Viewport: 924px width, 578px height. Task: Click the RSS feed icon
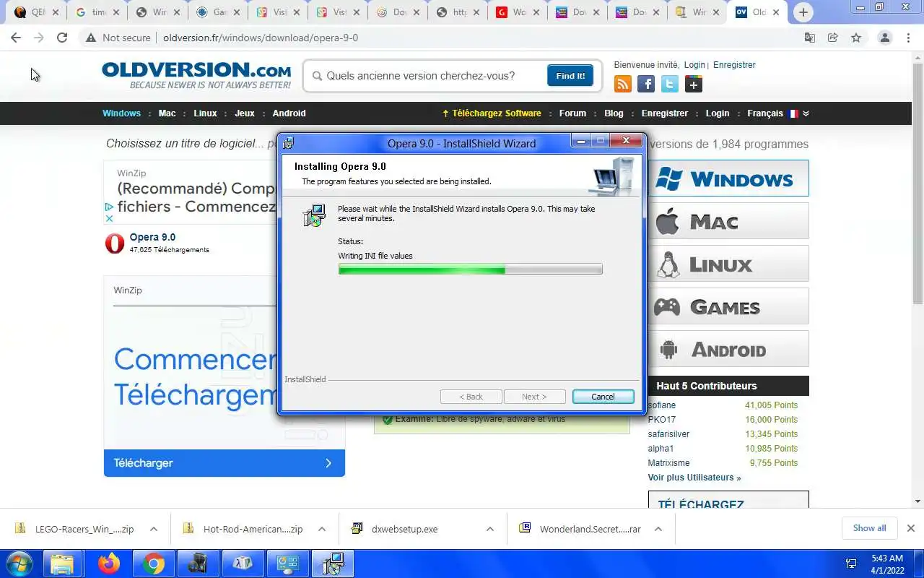[x=622, y=85]
